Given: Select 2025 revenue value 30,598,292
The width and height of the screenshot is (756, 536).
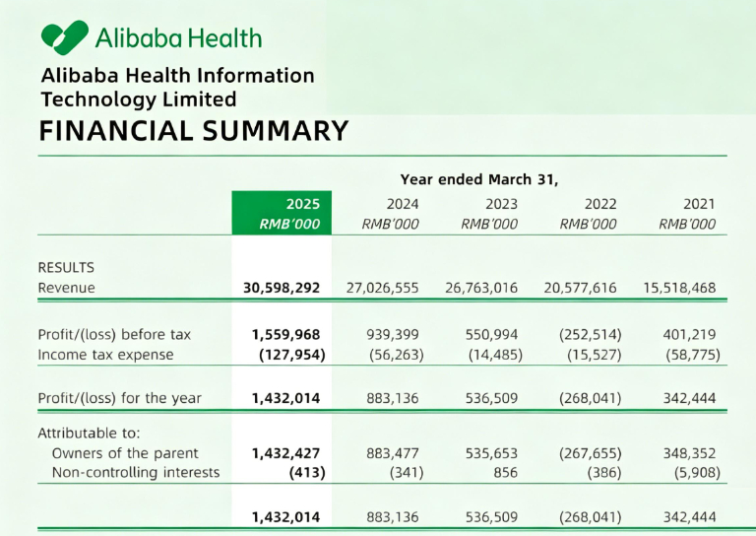Looking at the screenshot, I should coord(282,288).
